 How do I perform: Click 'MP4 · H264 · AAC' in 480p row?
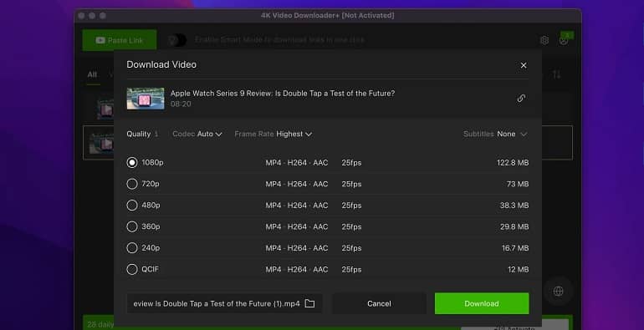point(297,206)
